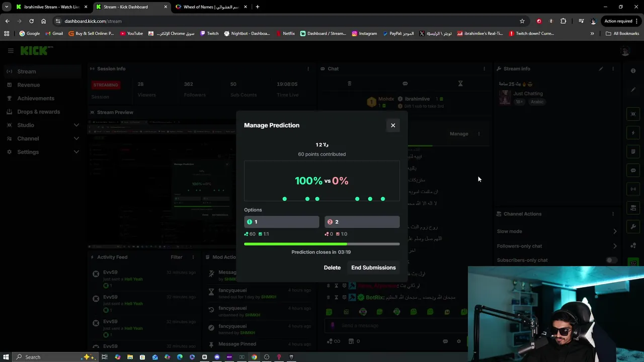Edit Stream Info with pencil icon
Screen dimensions: 644x362
(601, 69)
